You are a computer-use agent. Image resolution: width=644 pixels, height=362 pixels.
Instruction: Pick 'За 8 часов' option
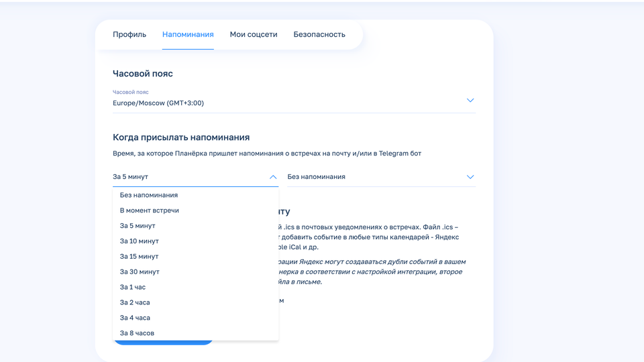[195, 333]
